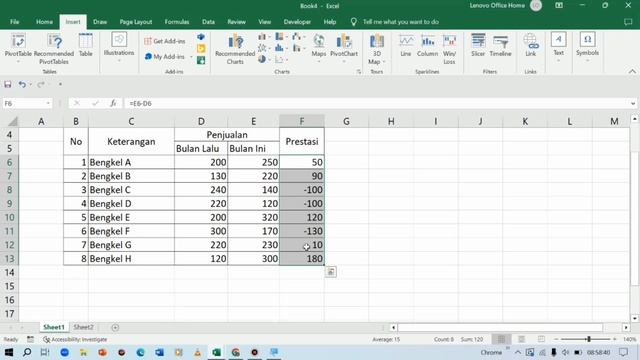This screenshot has height=360, width=640.
Task: Open the undo history dropdown arrow
Action: pos(31,84)
